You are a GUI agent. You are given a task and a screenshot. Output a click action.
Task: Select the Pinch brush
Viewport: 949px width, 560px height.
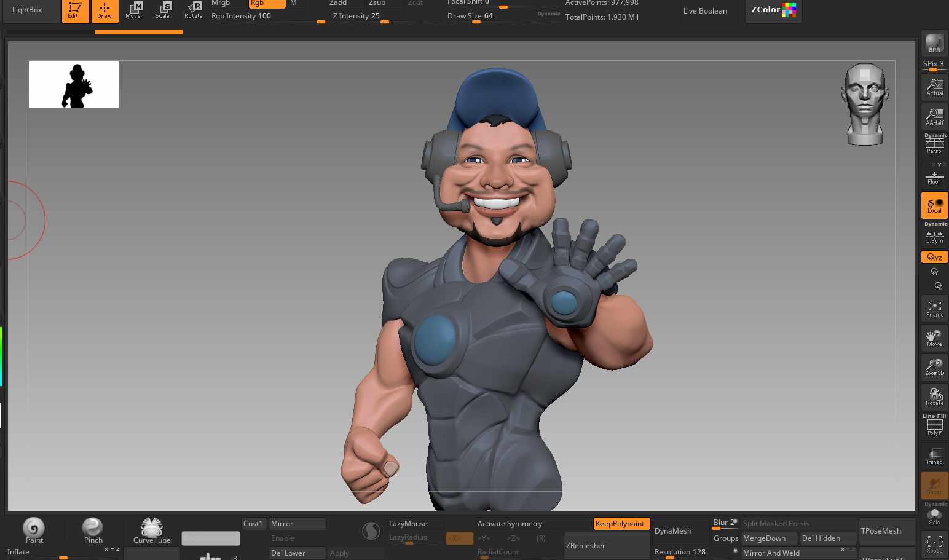93,529
